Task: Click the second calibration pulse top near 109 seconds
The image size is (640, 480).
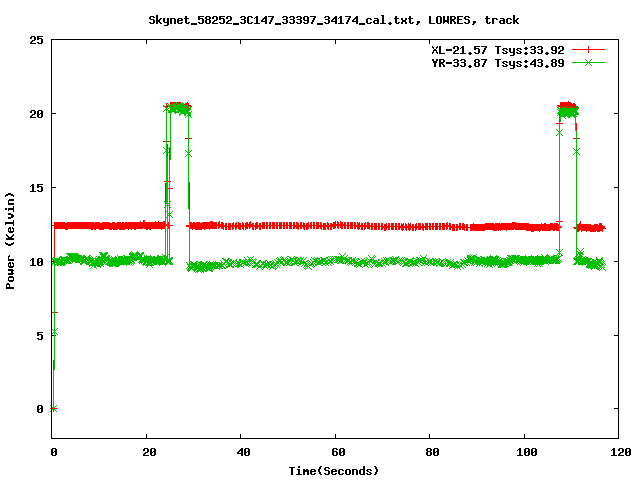Action: click(x=568, y=108)
